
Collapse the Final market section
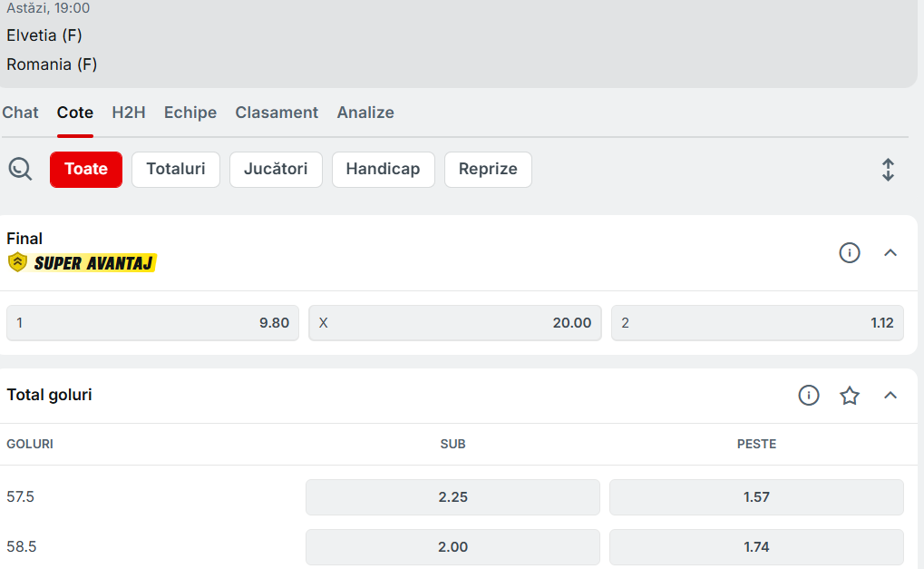click(x=890, y=253)
